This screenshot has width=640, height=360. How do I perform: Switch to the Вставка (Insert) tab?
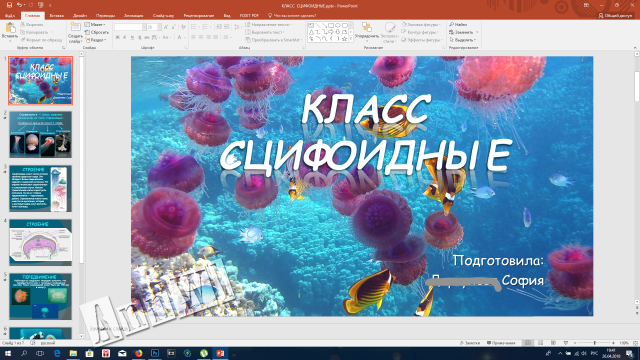point(56,16)
